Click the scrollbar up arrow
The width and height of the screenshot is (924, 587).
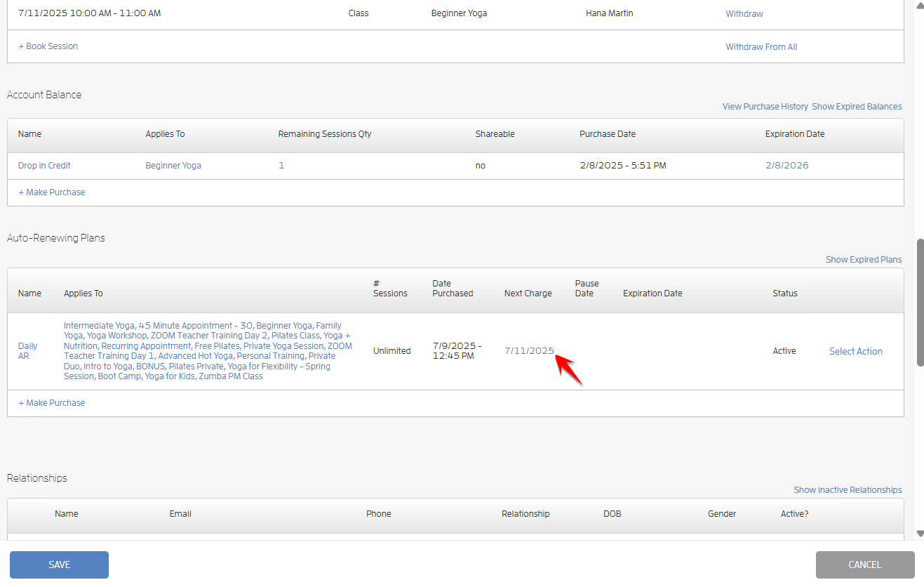point(920,4)
